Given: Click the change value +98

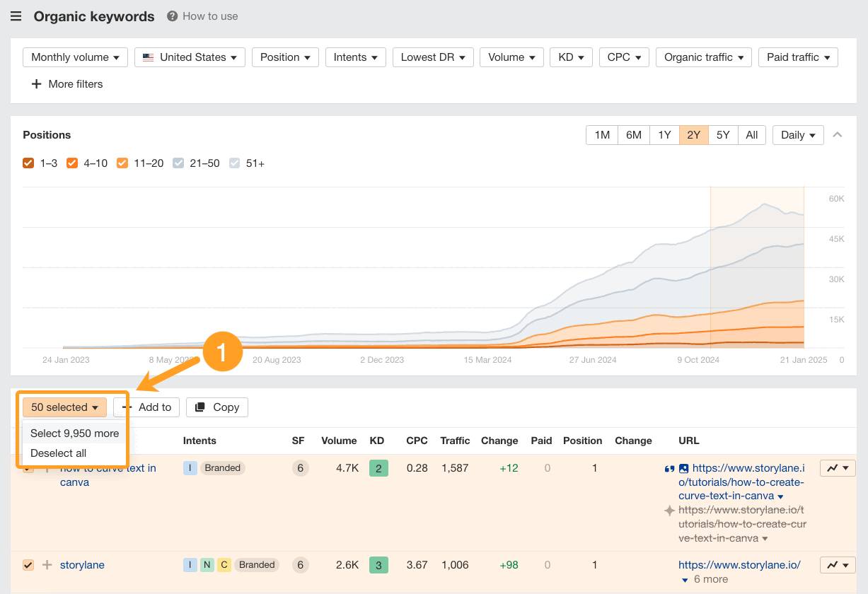Looking at the screenshot, I should click(509, 565).
